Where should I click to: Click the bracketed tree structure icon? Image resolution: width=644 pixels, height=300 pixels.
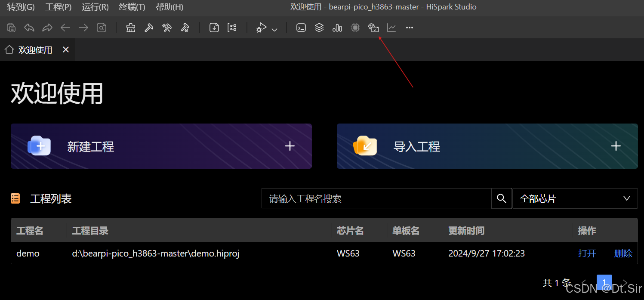click(x=232, y=28)
